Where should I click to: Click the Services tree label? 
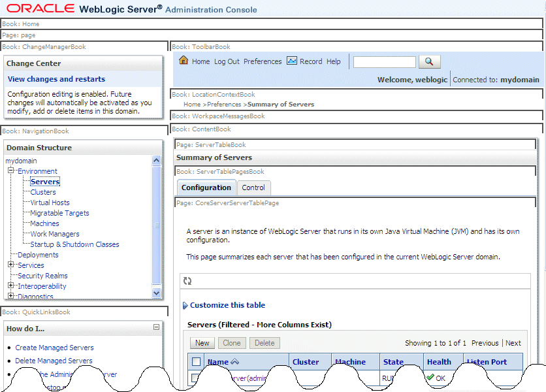pyautogui.click(x=31, y=265)
